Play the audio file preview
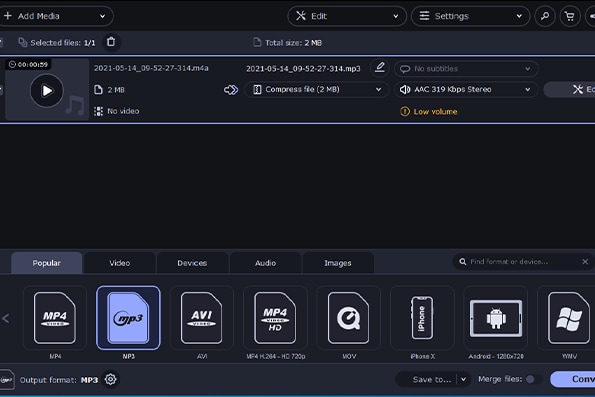The width and height of the screenshot is (595, 397). 47,91
